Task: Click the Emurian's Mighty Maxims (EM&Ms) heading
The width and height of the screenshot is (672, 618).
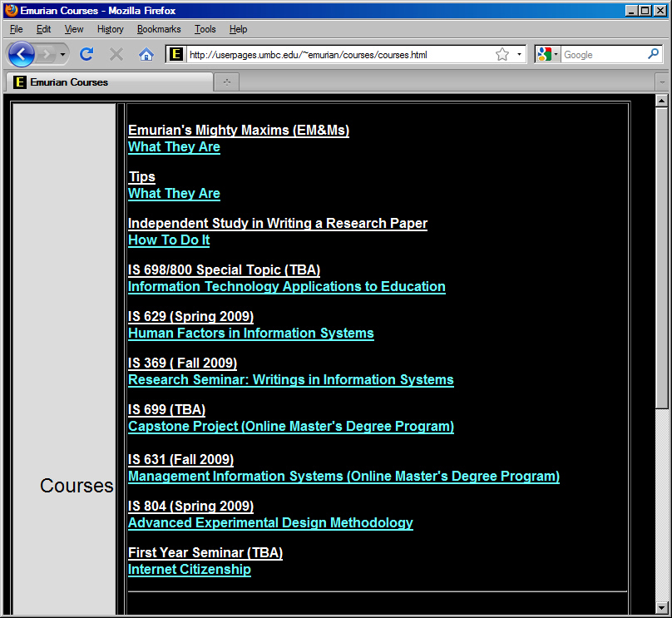Action: click(239, 130)
